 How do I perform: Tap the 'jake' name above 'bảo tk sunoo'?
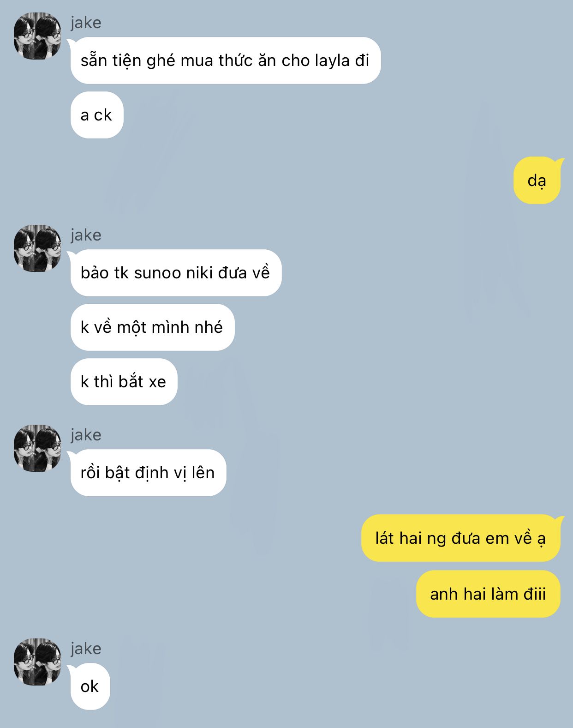coord(86,235)
